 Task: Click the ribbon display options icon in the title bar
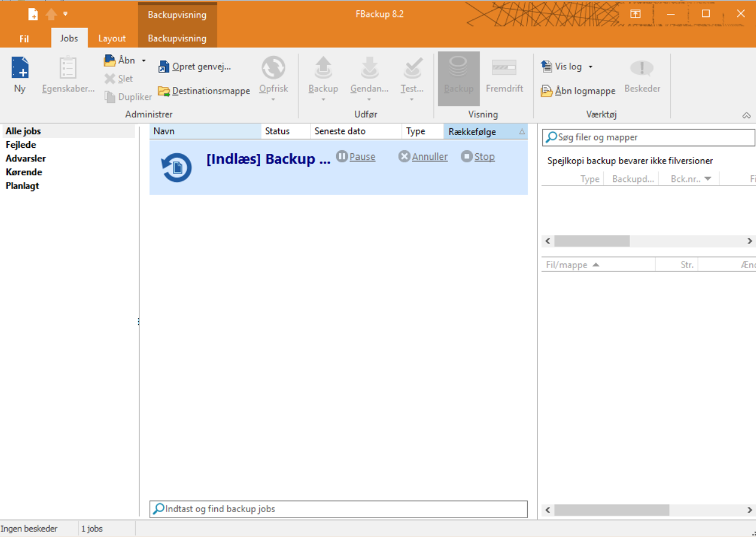(635, 13)
